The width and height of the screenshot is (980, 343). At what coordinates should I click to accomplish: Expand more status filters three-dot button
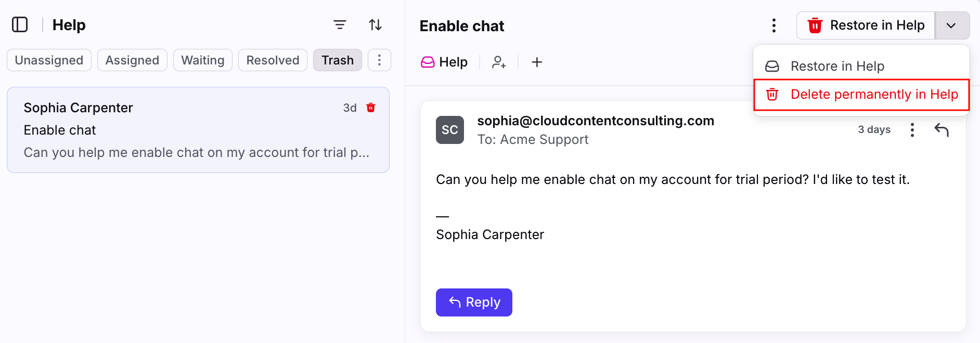tap(379, 60)
